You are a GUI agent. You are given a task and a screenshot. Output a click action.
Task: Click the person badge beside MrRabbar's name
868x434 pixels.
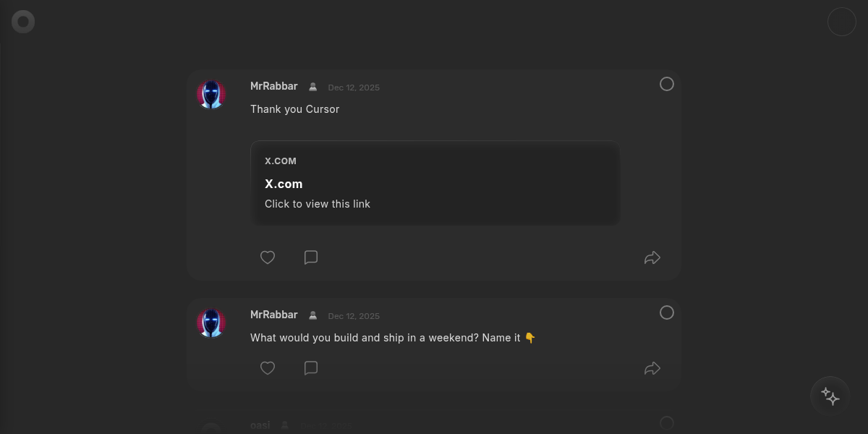[x=312, y=86]
